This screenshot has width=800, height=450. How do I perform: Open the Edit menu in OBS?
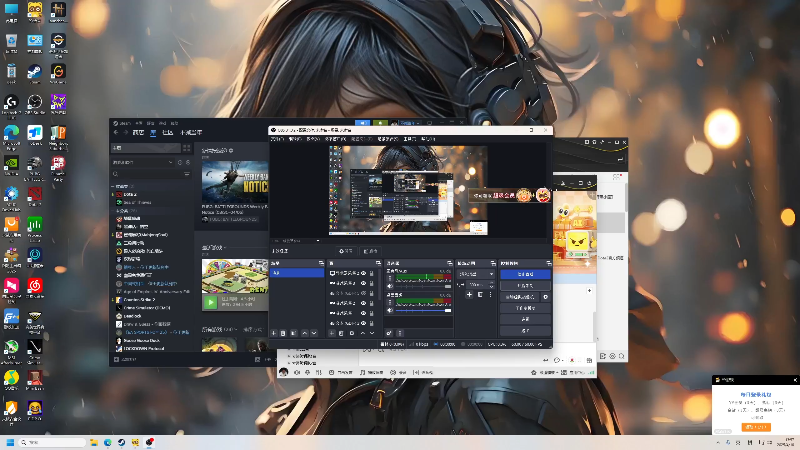295,139
